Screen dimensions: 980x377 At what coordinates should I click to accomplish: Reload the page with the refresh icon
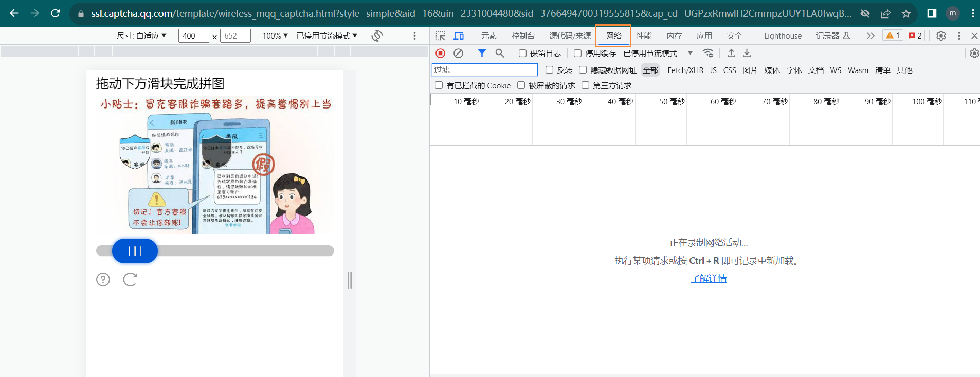tap(56, 13)
